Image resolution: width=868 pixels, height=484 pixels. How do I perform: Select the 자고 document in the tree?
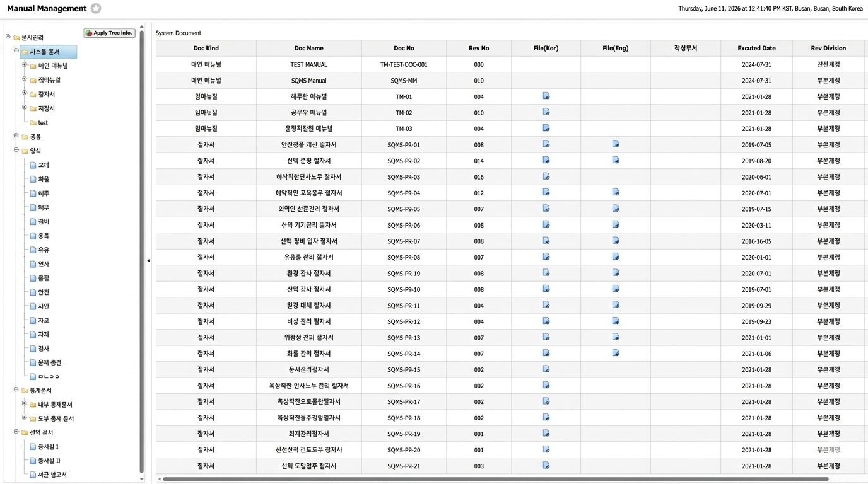pyautogui.click(x=44, y=320)
